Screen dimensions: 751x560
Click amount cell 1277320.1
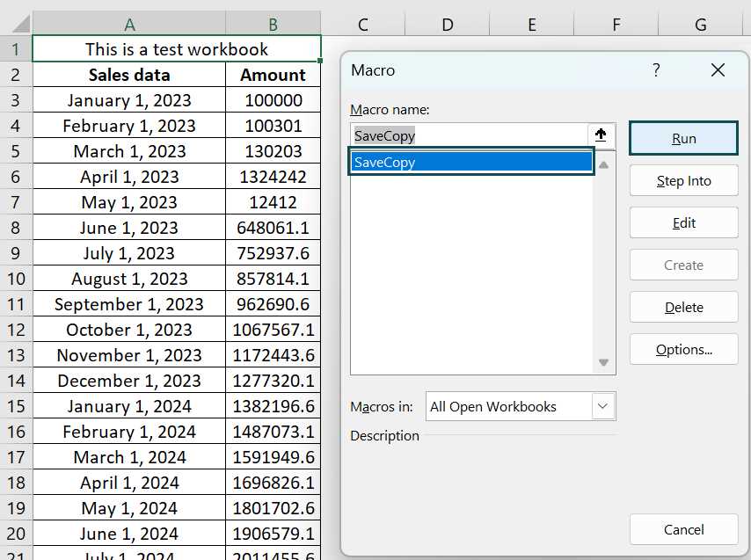[x=273, y=381]
